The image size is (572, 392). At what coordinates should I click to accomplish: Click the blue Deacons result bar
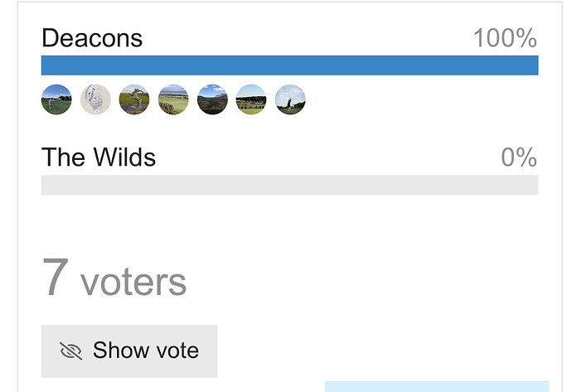[289, 65]
